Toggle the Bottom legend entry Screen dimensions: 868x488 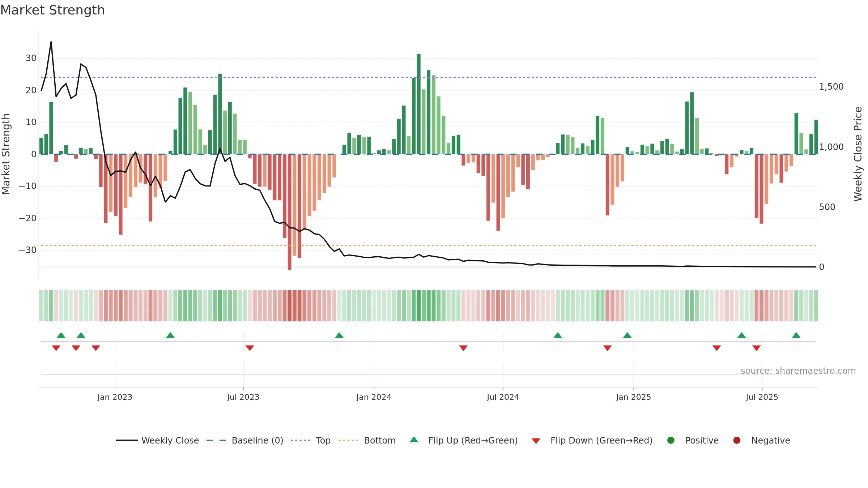click(x=367, y=440)
